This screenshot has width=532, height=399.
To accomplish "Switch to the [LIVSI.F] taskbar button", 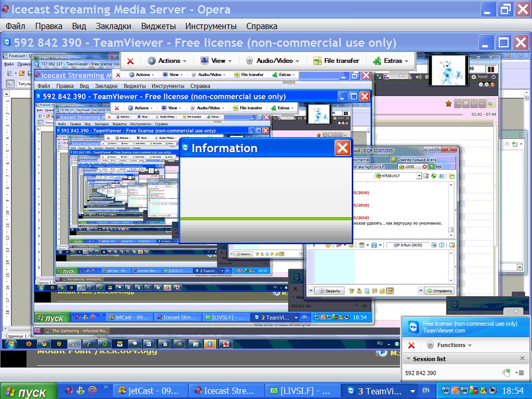I will tap(302, 391).
